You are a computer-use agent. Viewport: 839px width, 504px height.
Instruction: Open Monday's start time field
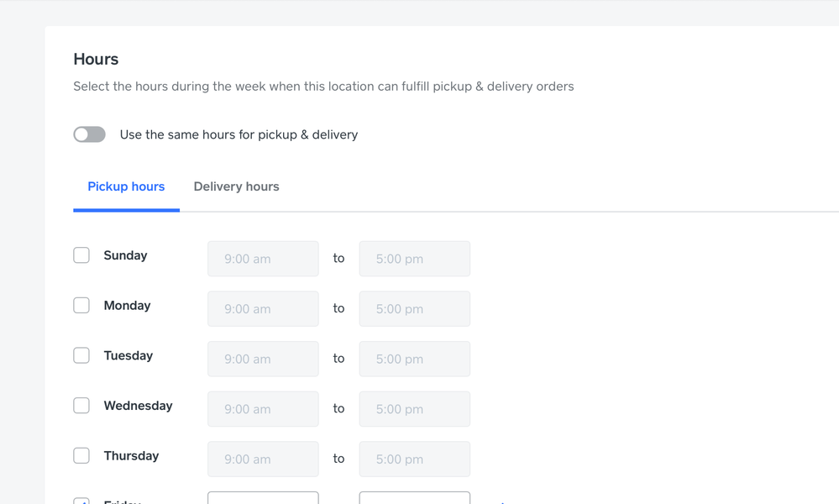[x=263, y=309]
